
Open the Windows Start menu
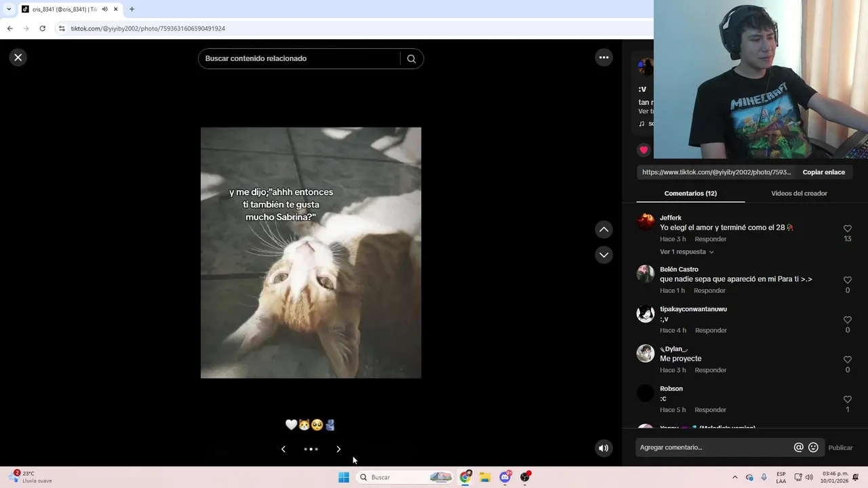(344, 477)
